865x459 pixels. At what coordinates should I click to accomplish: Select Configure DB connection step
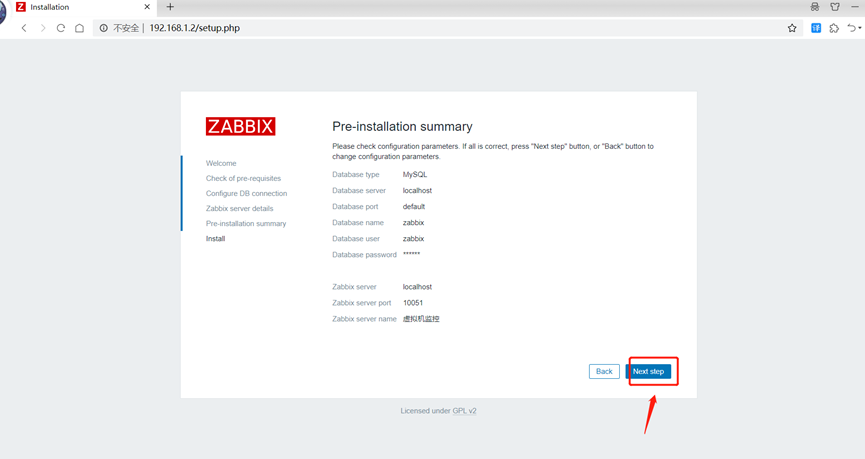[247, 193]
